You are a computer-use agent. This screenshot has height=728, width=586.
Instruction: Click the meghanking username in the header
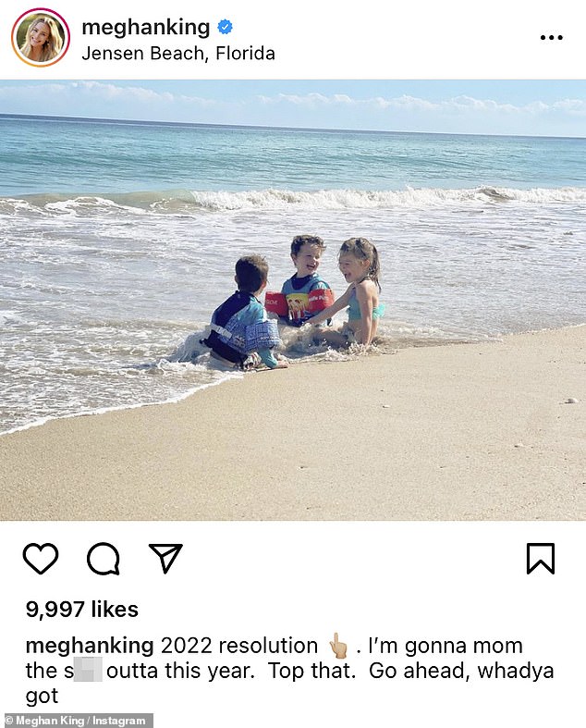pyautogui.click(x=146, y=28)
